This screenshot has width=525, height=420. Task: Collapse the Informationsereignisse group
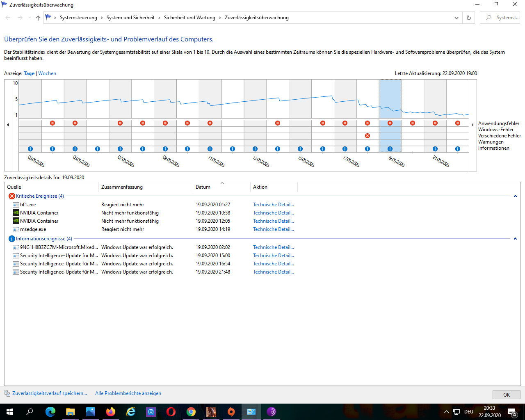tap(515, 239)
